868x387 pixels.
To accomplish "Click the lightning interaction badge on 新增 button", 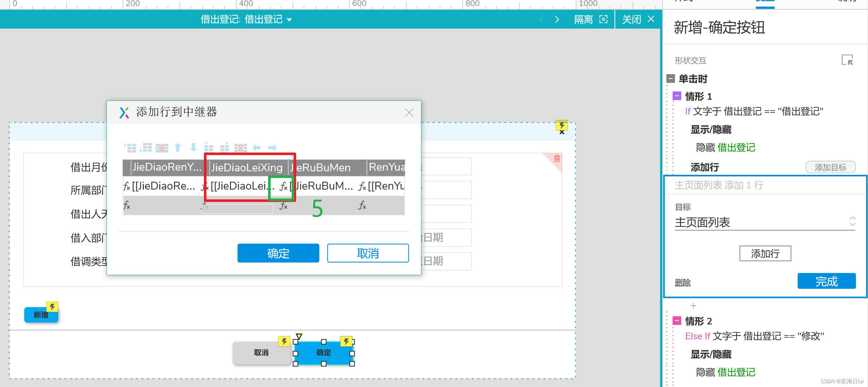I will point(52,307).
